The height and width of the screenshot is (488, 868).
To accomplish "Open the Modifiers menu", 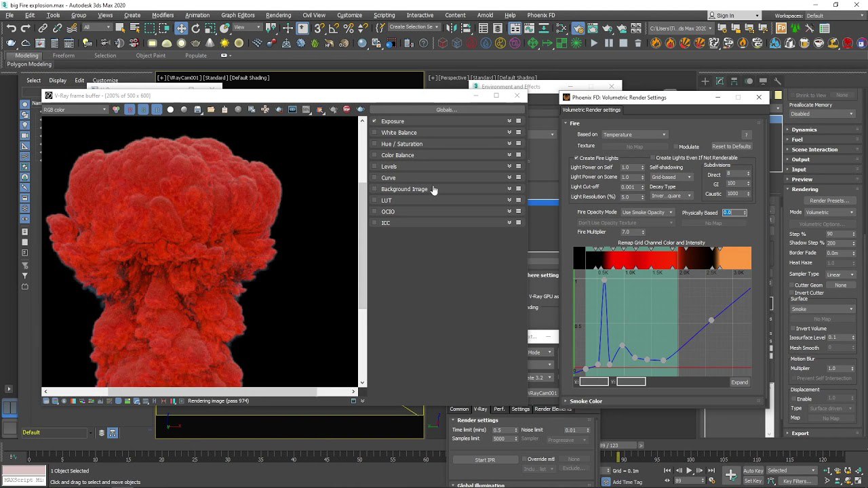I will [x=163, y=15].
